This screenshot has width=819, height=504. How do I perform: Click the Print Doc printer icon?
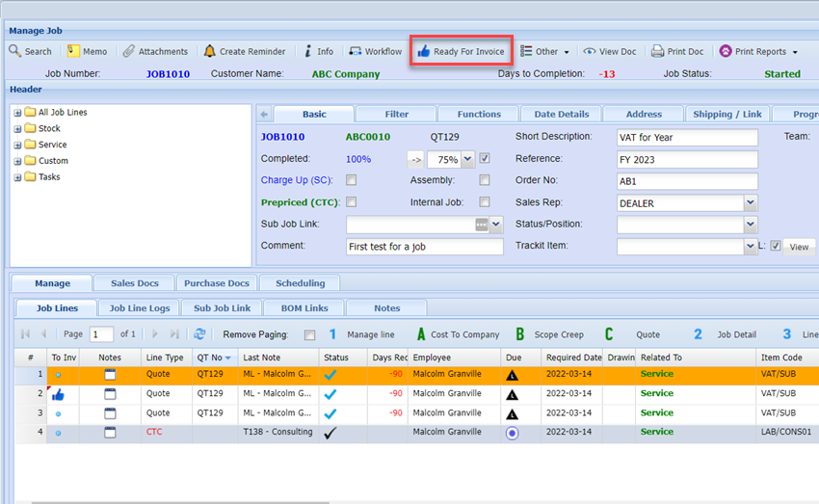(657, 51)
